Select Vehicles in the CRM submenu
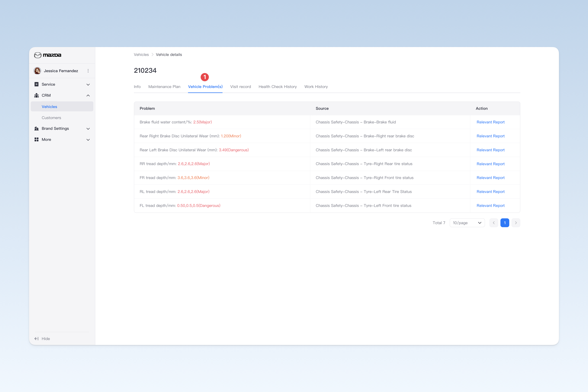This screenshot has width=588, height=392. (62, 107)
